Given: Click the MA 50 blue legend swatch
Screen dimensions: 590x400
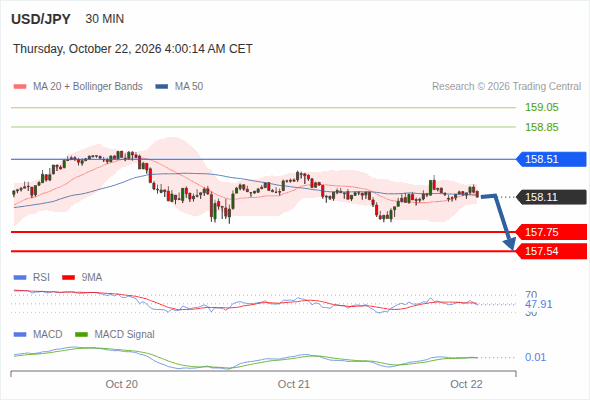Looking at the screenshot, I should (162, 87).
